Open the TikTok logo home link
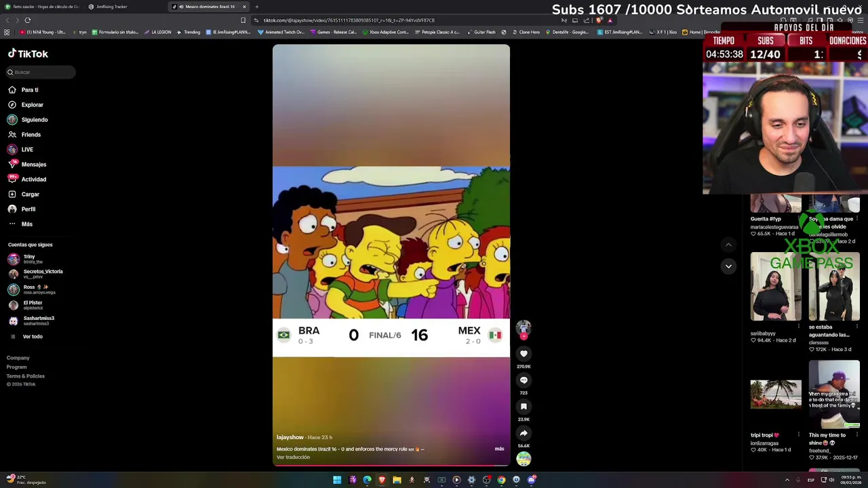Viewport: 868px width, 488px height. [x=28, y=54]
